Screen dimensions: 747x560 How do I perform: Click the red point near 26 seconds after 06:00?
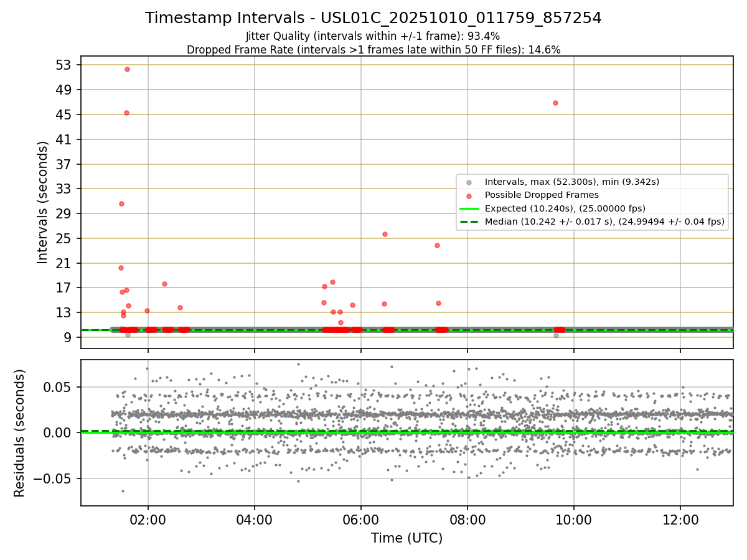tap(385, 234)
